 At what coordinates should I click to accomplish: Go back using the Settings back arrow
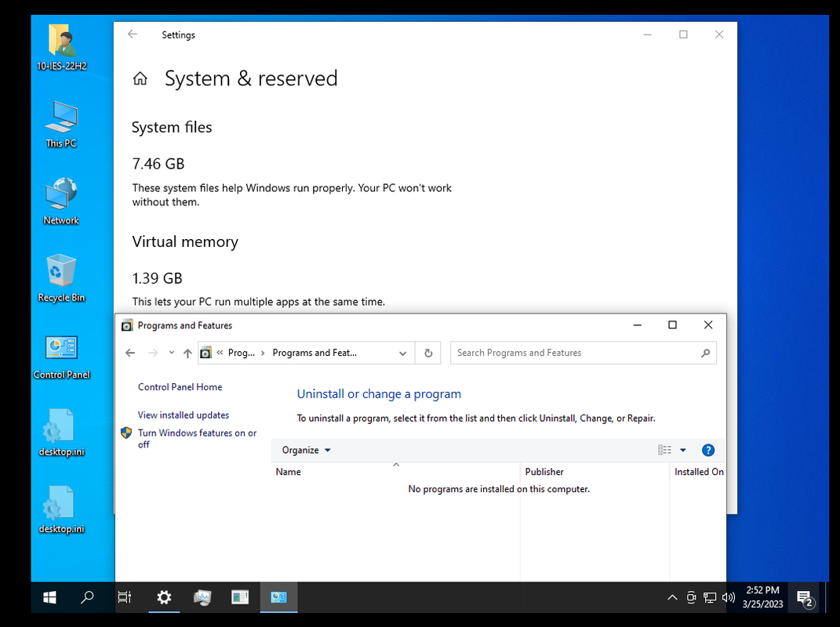[x=133, y=34]
